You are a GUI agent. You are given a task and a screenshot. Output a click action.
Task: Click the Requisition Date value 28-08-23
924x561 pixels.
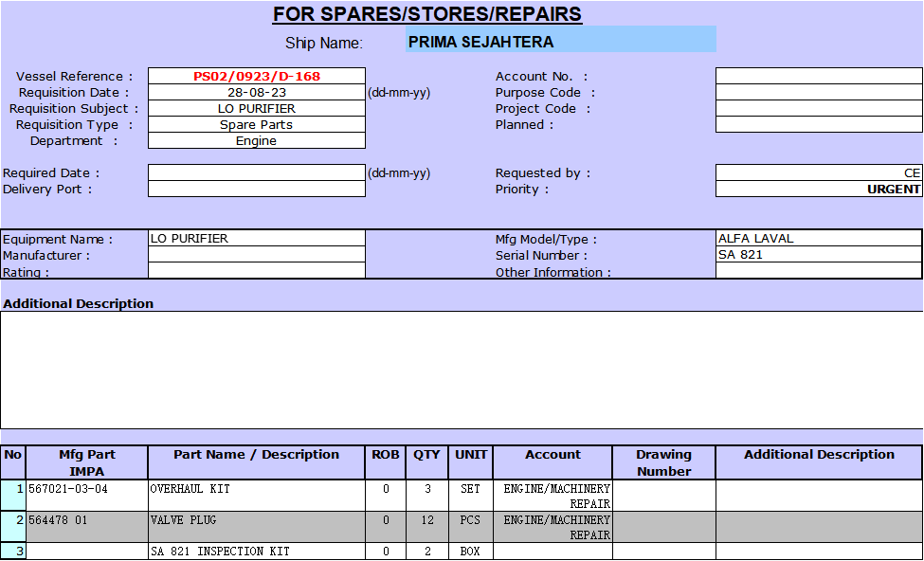(x=256, y=93)
